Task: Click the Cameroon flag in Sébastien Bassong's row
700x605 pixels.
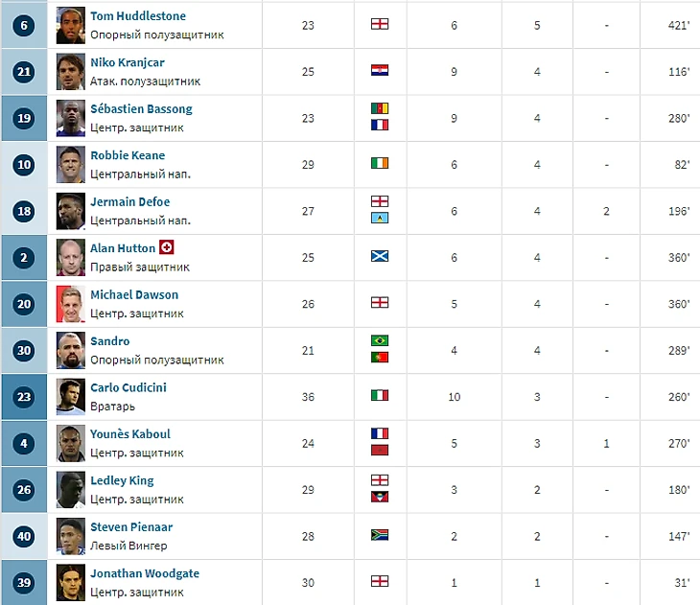Action: point(379,109)
